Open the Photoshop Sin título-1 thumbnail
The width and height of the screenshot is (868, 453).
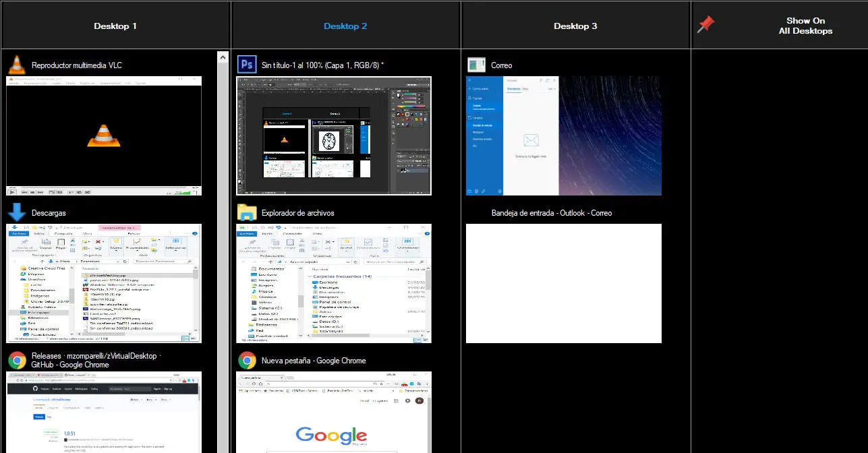(334, 136)
